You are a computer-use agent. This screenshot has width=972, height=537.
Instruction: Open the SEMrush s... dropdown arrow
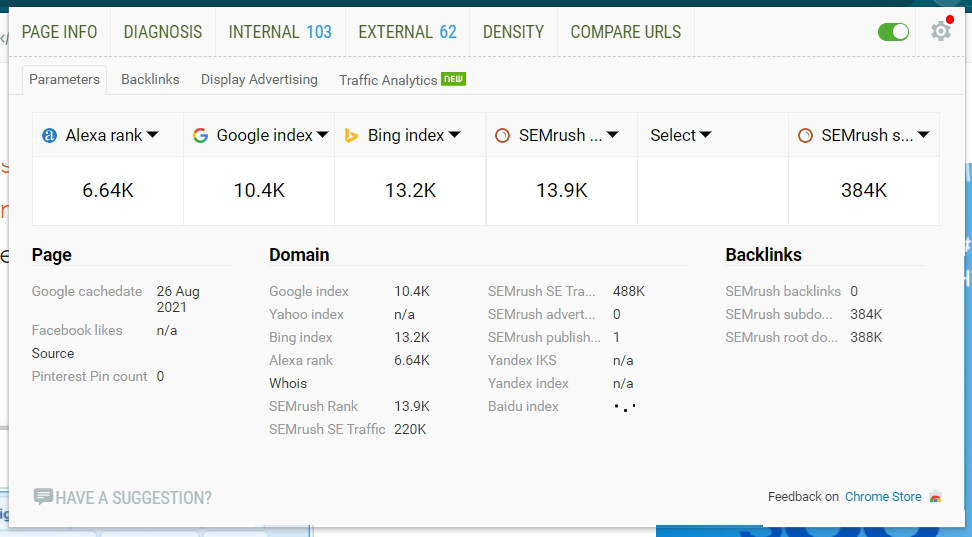pos(923,135)
